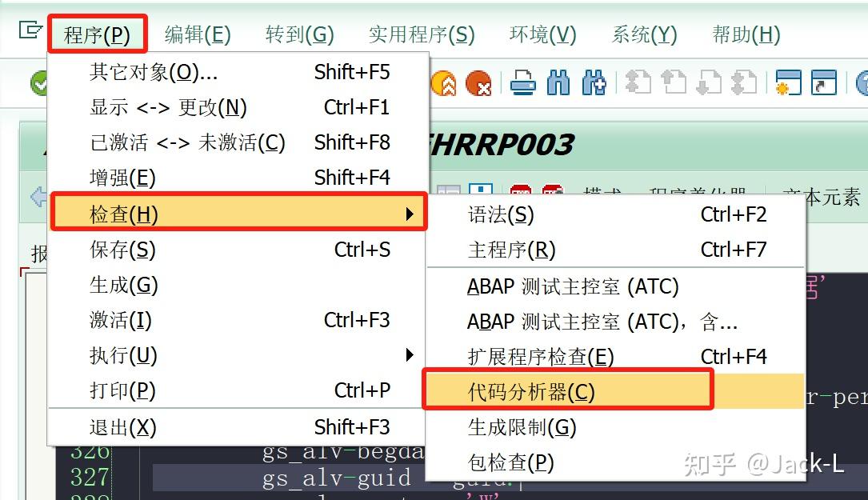868x500 pixels.
Task: Select 生成(G) in the 程序 menu
Action: (x=238, y=285)
